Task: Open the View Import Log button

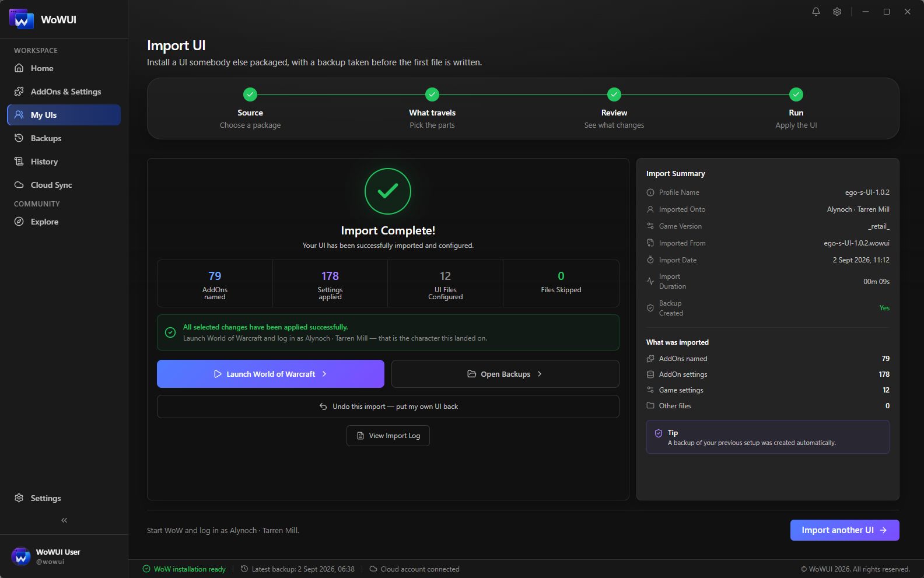Action: [388, 436]
